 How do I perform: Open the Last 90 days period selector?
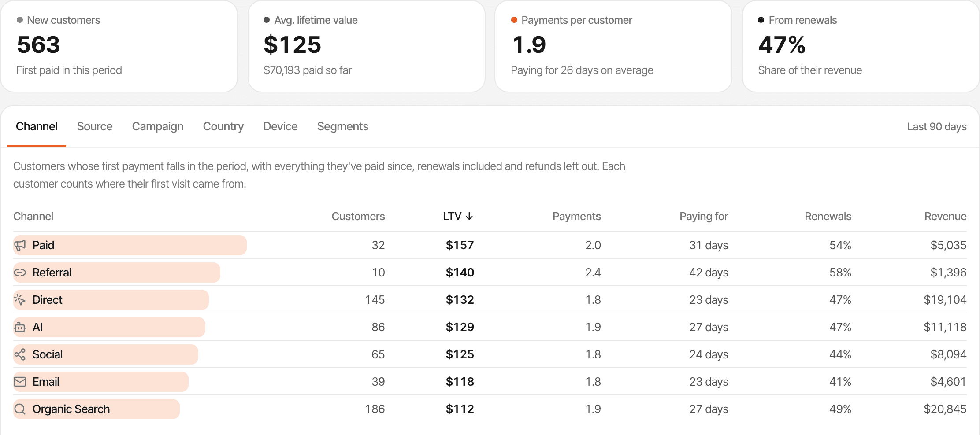[x=937, y=127]
